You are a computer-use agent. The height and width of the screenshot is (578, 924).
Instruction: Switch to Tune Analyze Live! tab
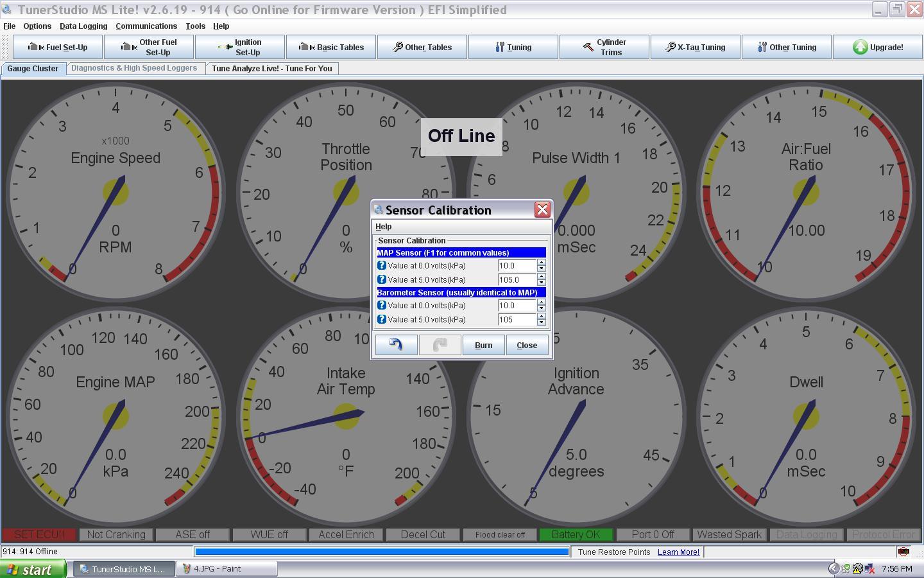pos(271,69)
